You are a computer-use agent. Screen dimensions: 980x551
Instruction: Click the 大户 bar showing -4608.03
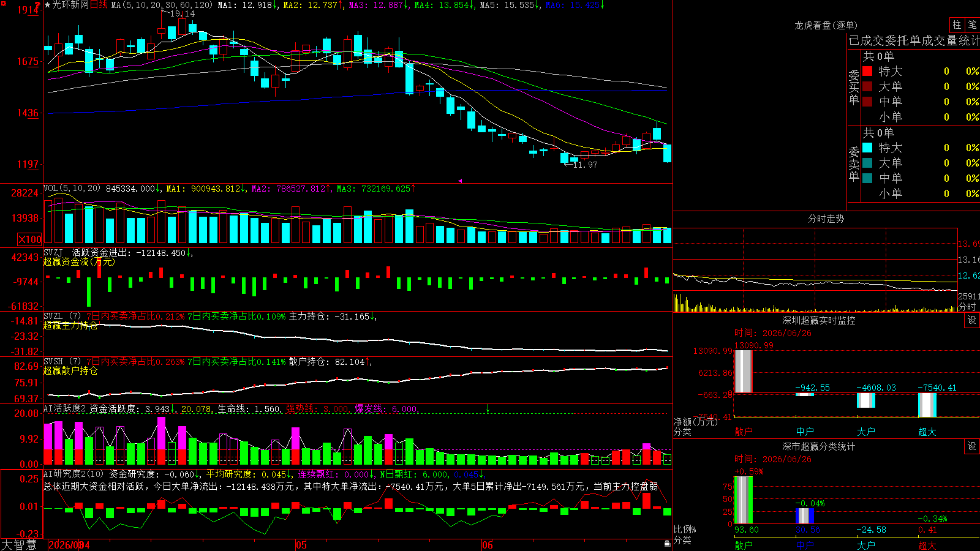pyautogui.click(x=865, y=400)
